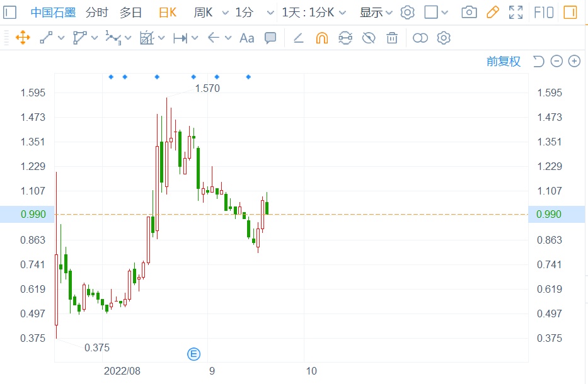Switch to the 多日 tab
Screen dimensions: 588x384
(131, 13)
